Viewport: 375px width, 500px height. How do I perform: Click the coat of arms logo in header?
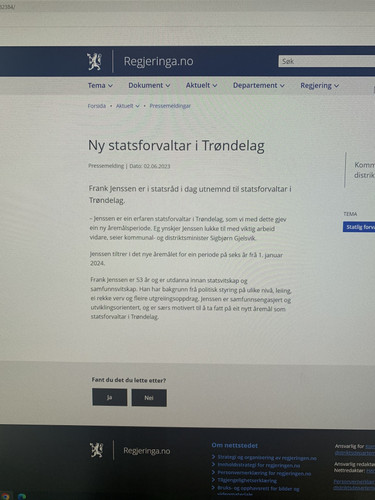(x=94, y=62)
